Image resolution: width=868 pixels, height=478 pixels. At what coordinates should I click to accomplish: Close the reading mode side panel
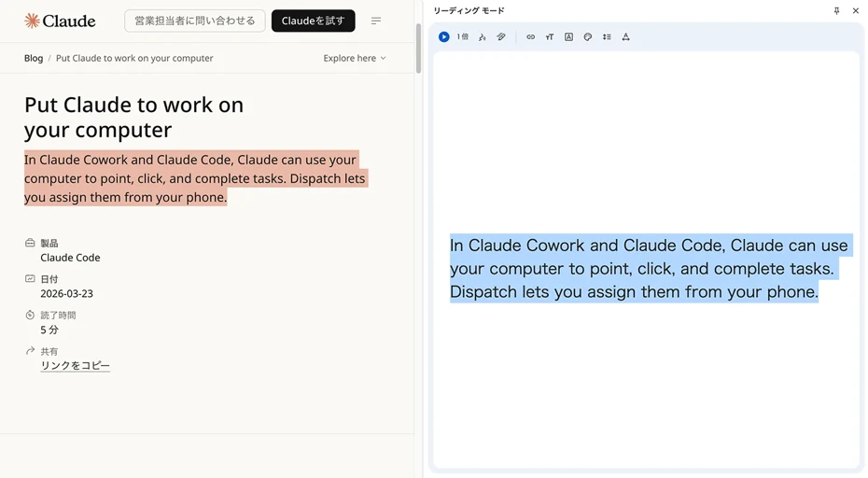point(855,10)
